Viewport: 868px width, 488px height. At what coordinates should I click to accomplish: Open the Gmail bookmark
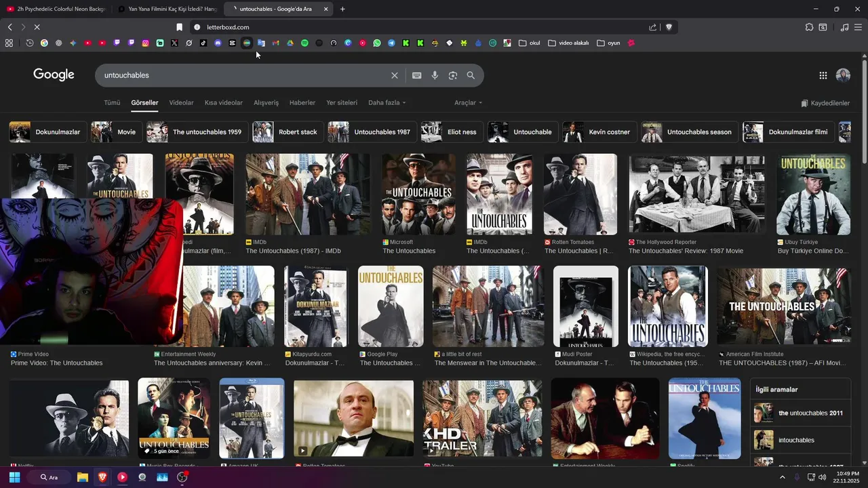tap(275, 43)
